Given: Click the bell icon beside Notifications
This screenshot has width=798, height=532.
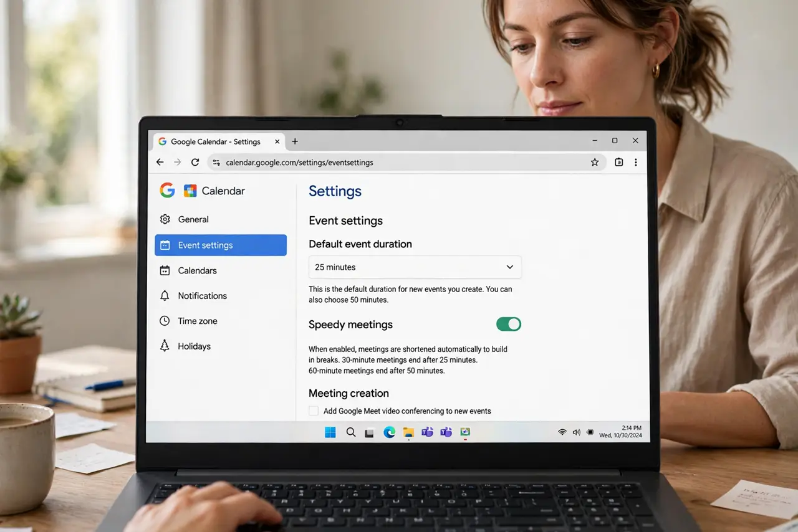Looking at the screenshot, I should pos(165,296).
